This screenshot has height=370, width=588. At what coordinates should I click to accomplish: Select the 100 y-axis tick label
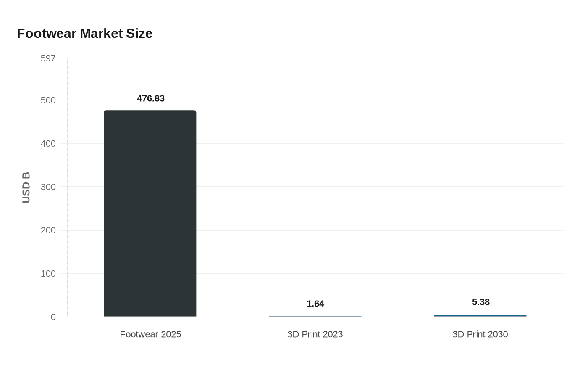pos(48,274)
